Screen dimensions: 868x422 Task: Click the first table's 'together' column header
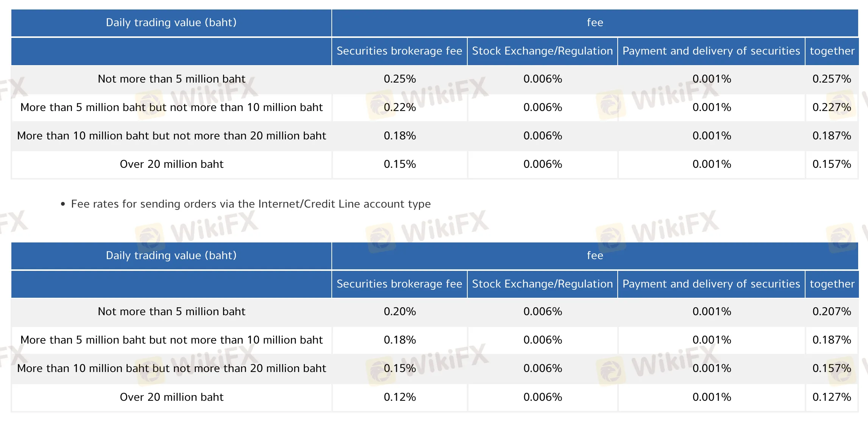pos(832,51)
